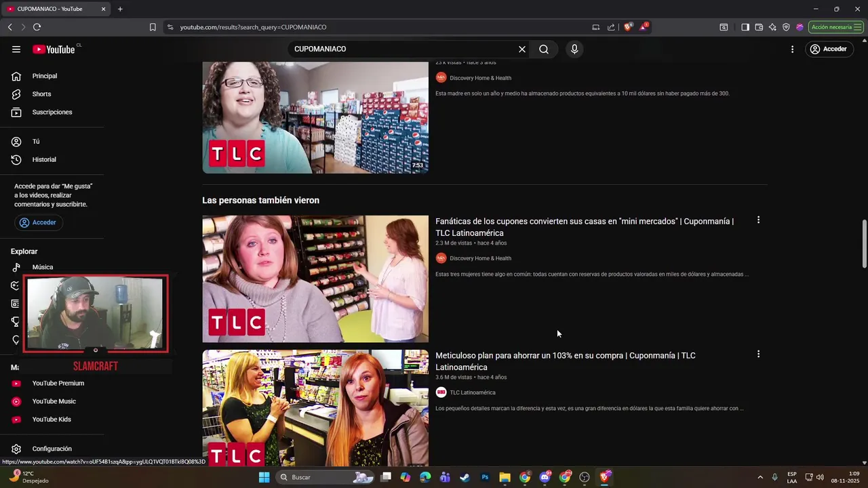Screen dimensions: 868x488
Task: Open Discord from the taskbar
Action: pos(545,477)
